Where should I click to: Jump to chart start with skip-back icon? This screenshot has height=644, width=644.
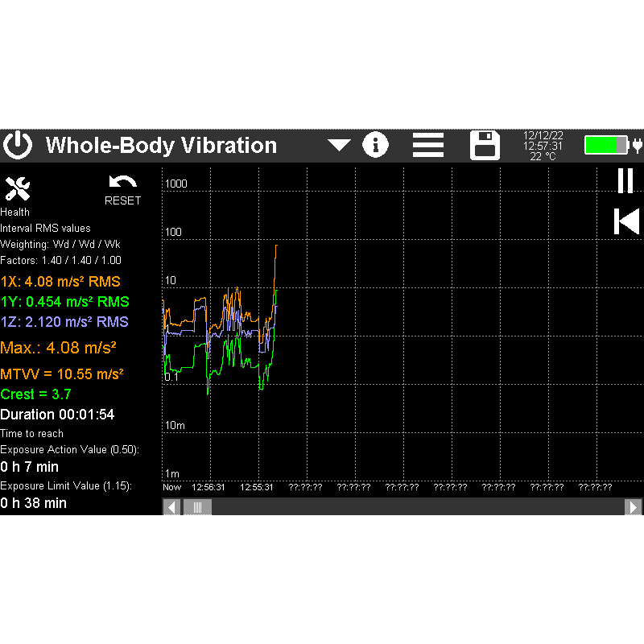[627, 221]
